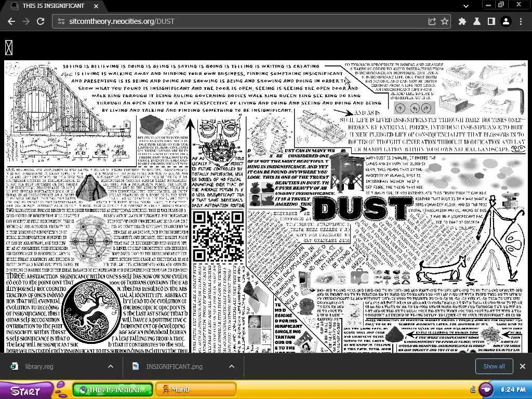
Task: Click the dog silhouette drawing
Action: [442, 269]
